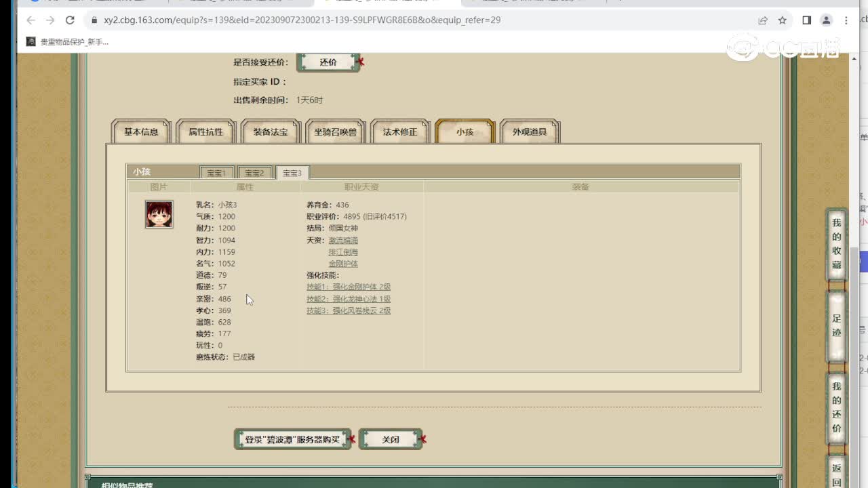Image resolution: width=868 pixels, height=488 pixels.
Task: Open the 激流暗涌 talent link
Action: point(343,240)
